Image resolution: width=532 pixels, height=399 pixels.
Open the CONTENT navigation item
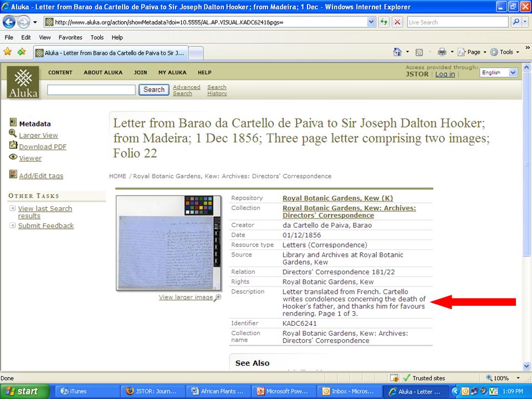60,73
